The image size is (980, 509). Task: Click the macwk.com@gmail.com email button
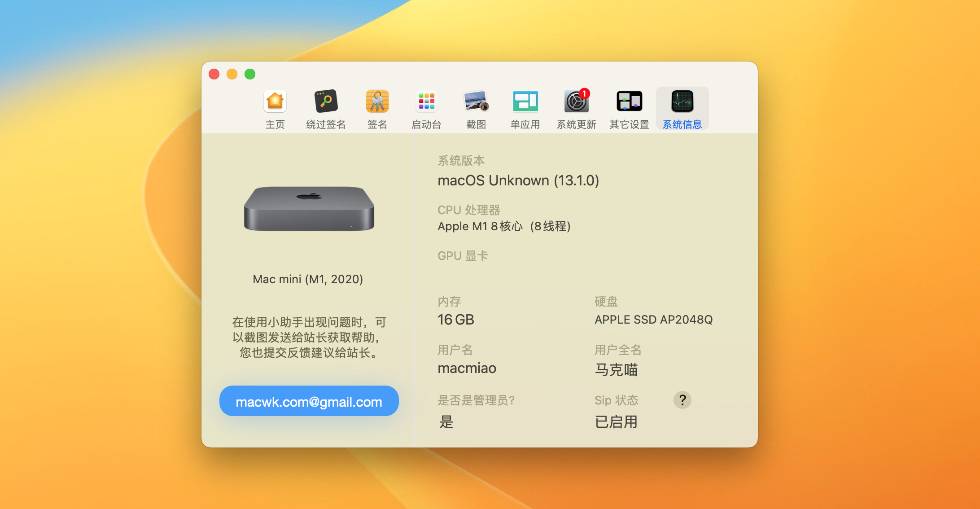coord(309,401)
